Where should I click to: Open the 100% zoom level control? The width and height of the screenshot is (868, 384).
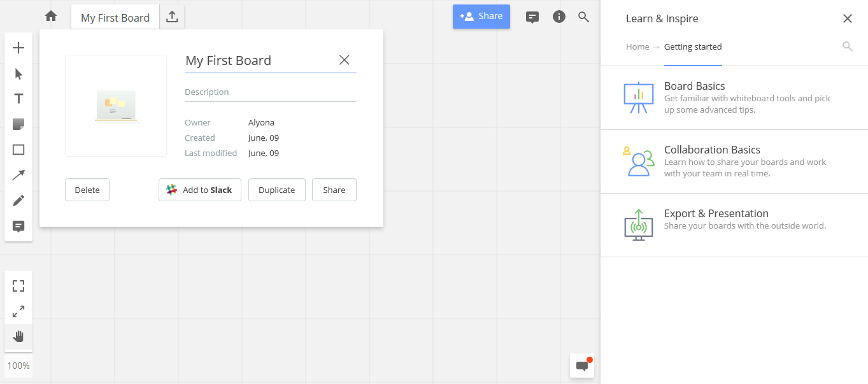tap(18, 366)
